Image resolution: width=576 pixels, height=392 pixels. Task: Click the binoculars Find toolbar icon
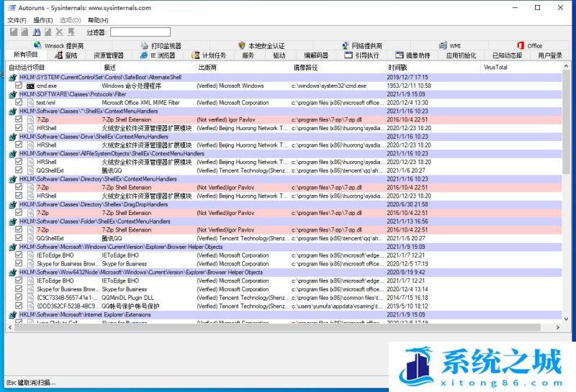point(37,32)
